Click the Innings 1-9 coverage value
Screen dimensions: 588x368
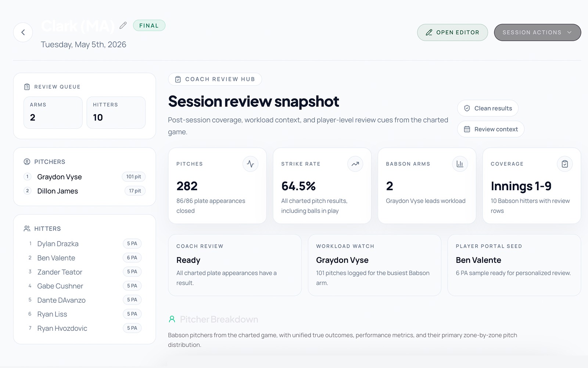pos(521,186)
